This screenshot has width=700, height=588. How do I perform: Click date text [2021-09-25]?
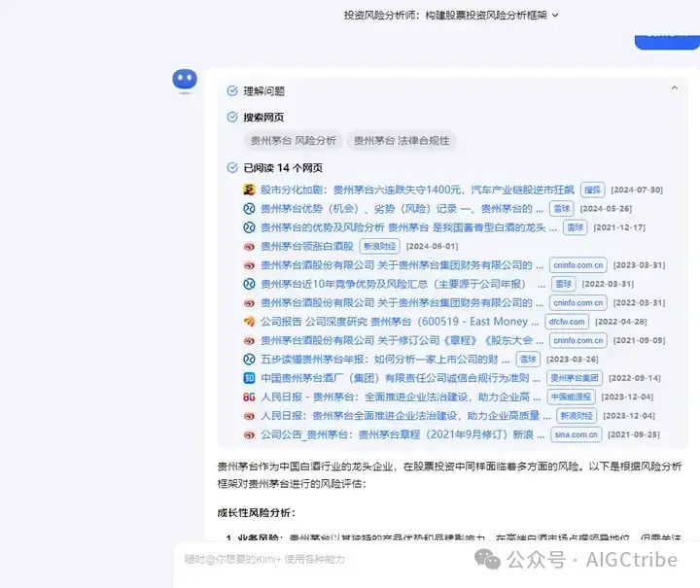click(x=634, y=434)
